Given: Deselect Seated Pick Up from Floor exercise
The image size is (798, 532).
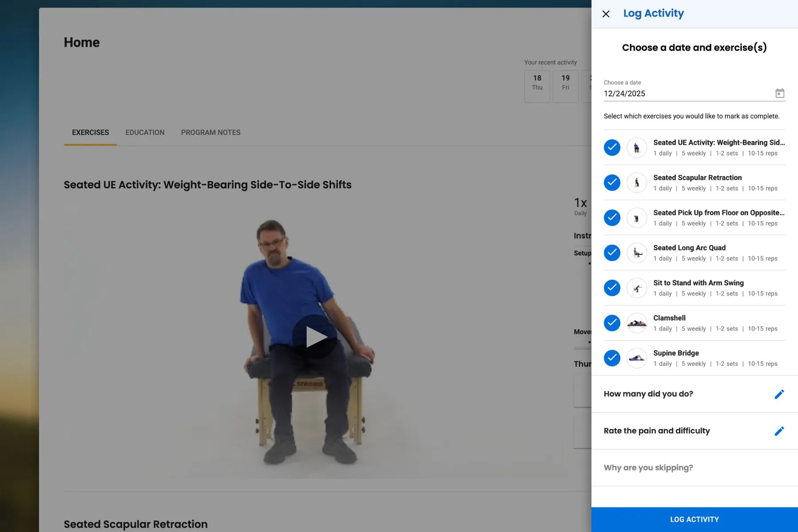Looking at the screenshot, I should [x=612, y=218].
